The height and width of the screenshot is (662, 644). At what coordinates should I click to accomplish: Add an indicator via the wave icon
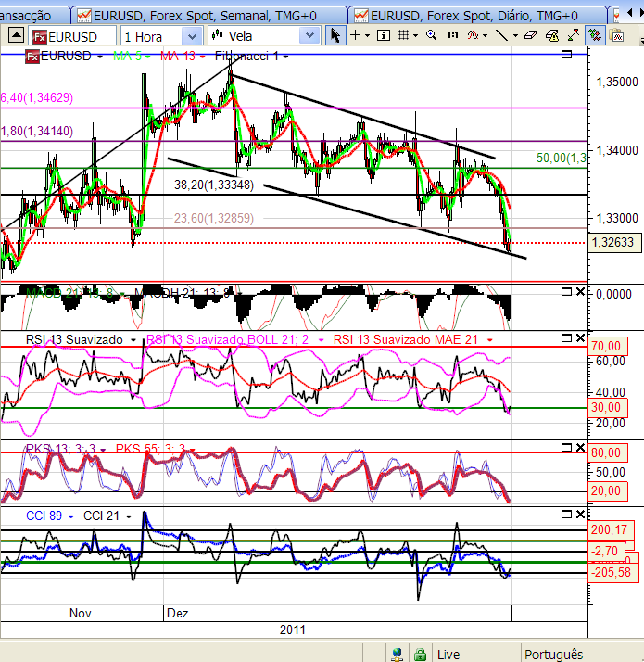pos(473,35)
